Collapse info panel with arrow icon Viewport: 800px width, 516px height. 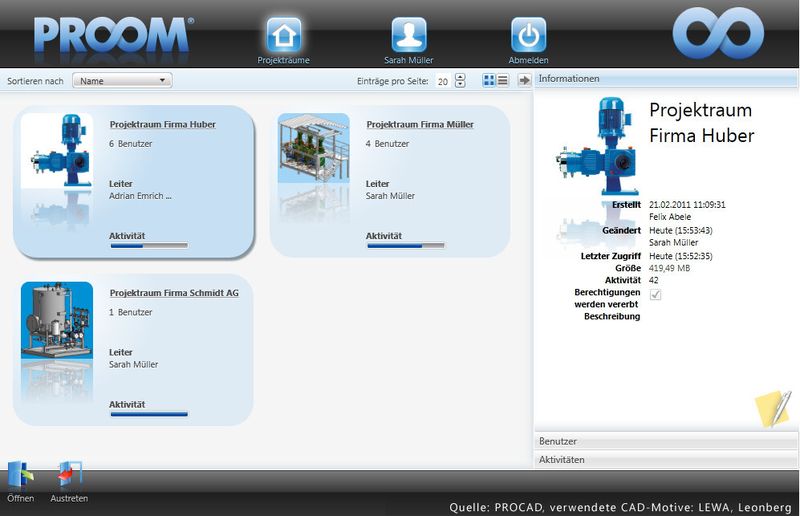[x=524, y=80]
